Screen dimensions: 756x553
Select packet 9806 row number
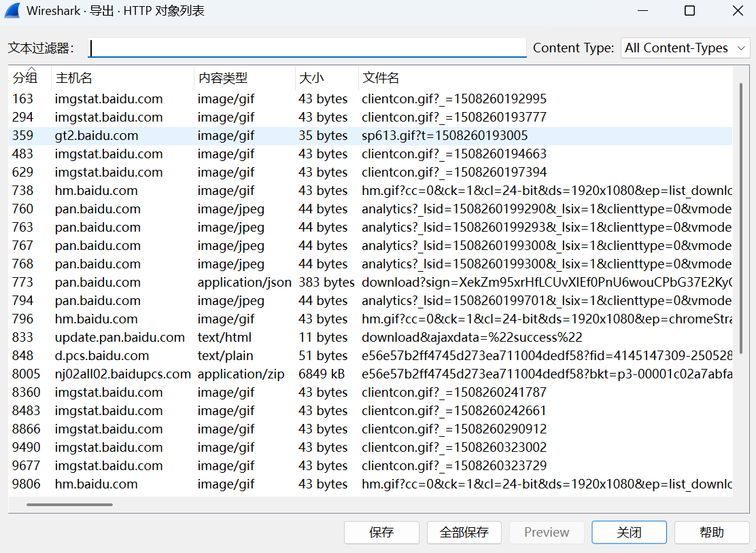click(26, 484)
